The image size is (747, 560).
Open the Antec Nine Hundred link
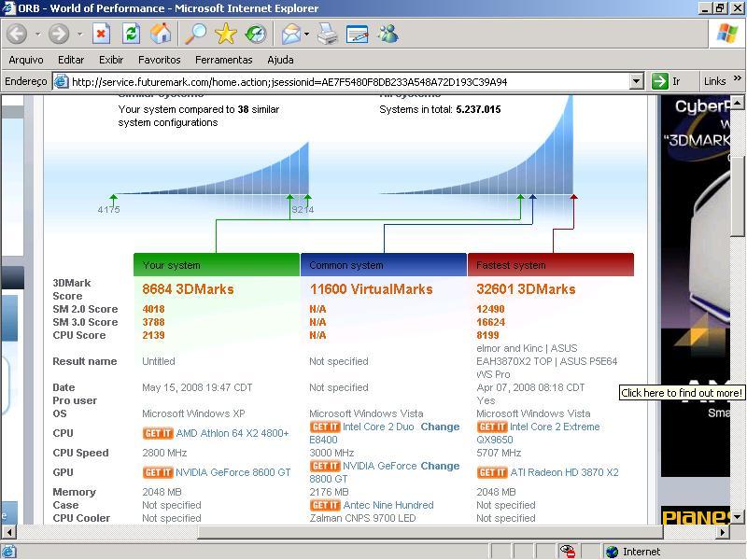[x=388, y=505]
